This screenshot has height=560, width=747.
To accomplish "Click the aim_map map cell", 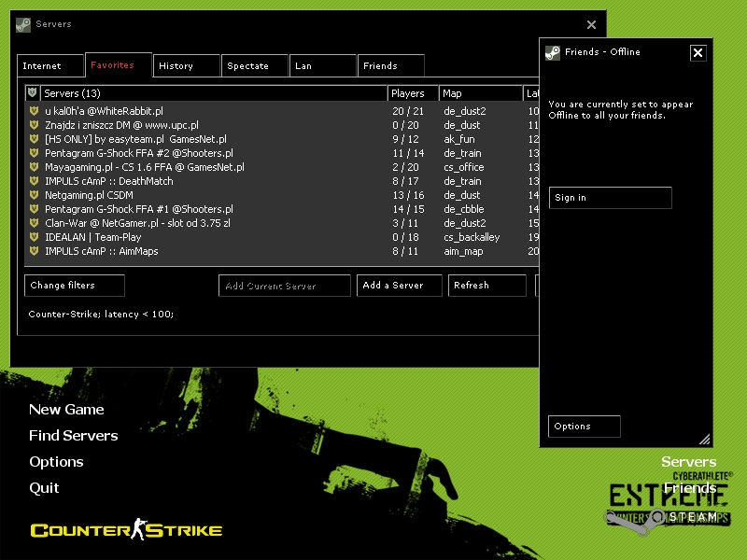I will coord(463,251).
